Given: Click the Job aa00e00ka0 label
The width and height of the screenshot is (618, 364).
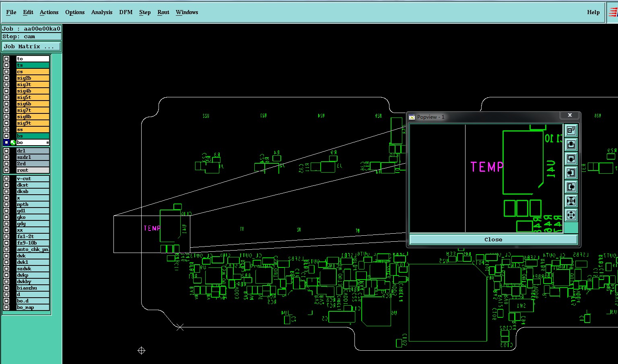Looking at the screenshot, I should (x=31, y=29).
